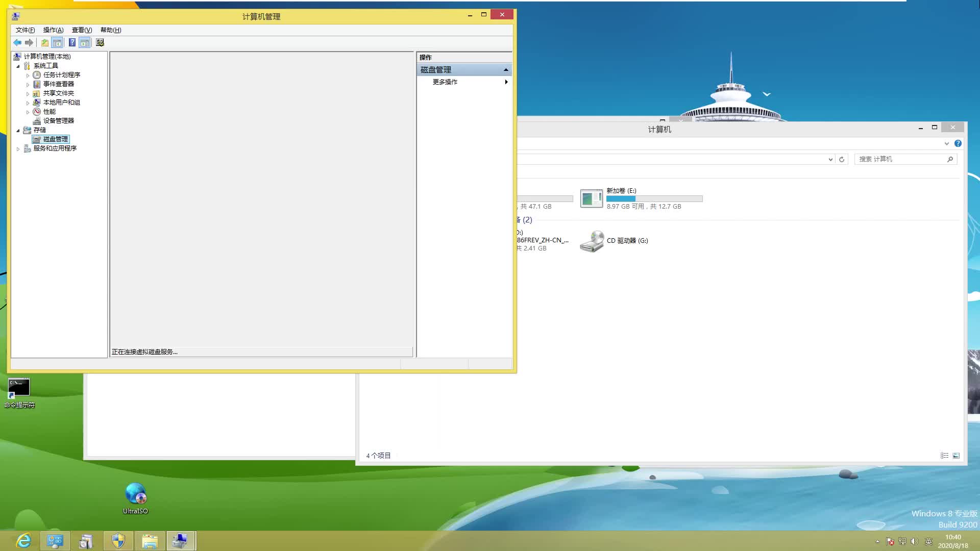The image size is (980, 551).
Task: Click inside the 搜索计算机 search field
Action: point(898,159)
